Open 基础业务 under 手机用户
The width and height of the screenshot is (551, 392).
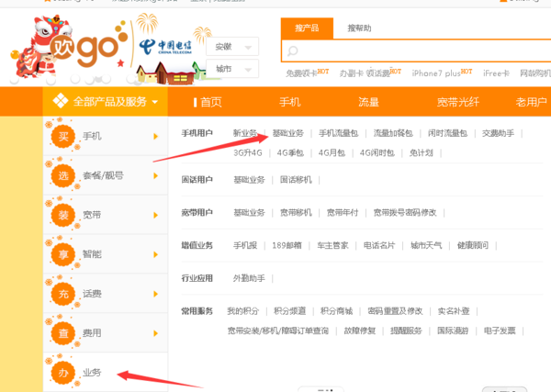tap(287, 133)
